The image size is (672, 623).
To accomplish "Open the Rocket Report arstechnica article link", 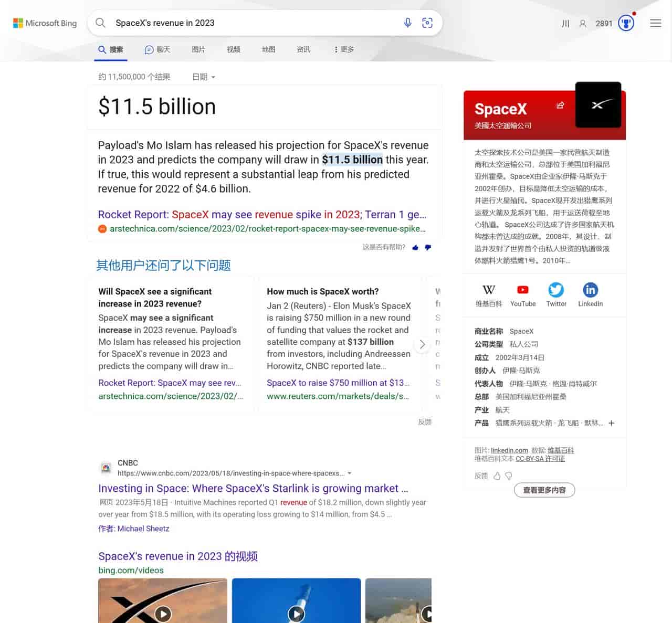I will point(262,214).
